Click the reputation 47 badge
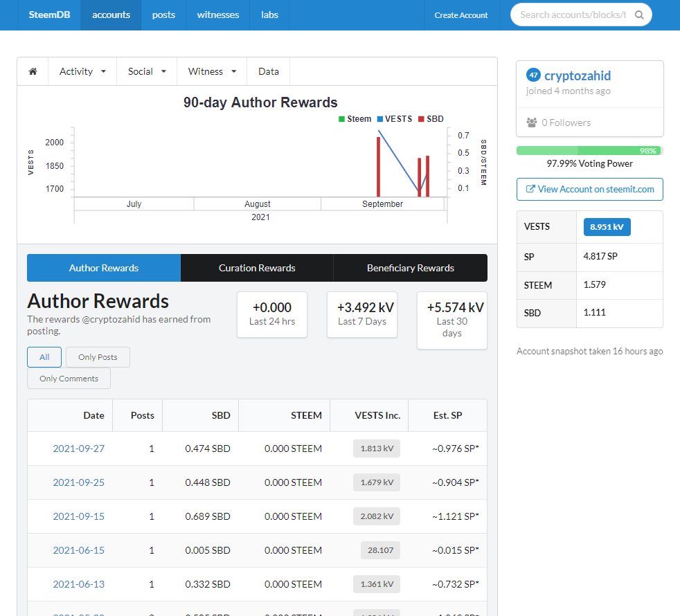Screen dimensions: 680x616 [533, 75]
